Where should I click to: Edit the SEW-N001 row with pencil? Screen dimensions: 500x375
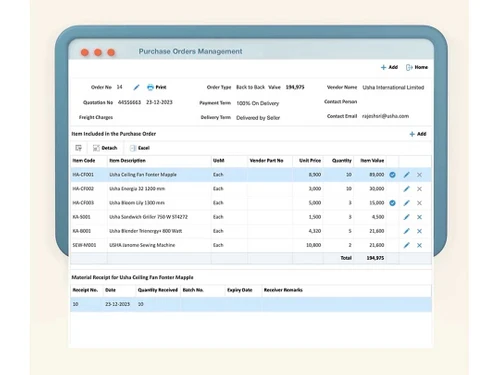point(406,245)
